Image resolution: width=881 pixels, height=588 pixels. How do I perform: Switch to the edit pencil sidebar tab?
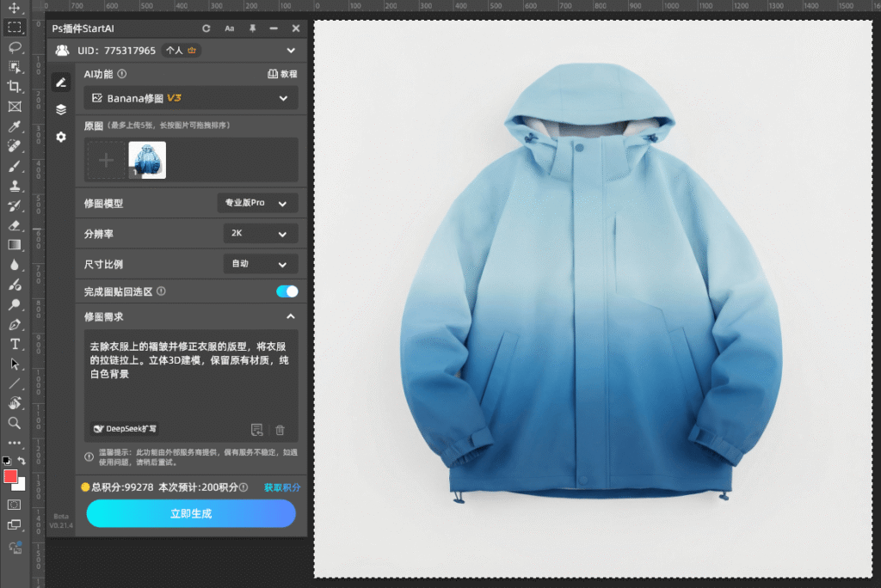click(x=61, y=83)
